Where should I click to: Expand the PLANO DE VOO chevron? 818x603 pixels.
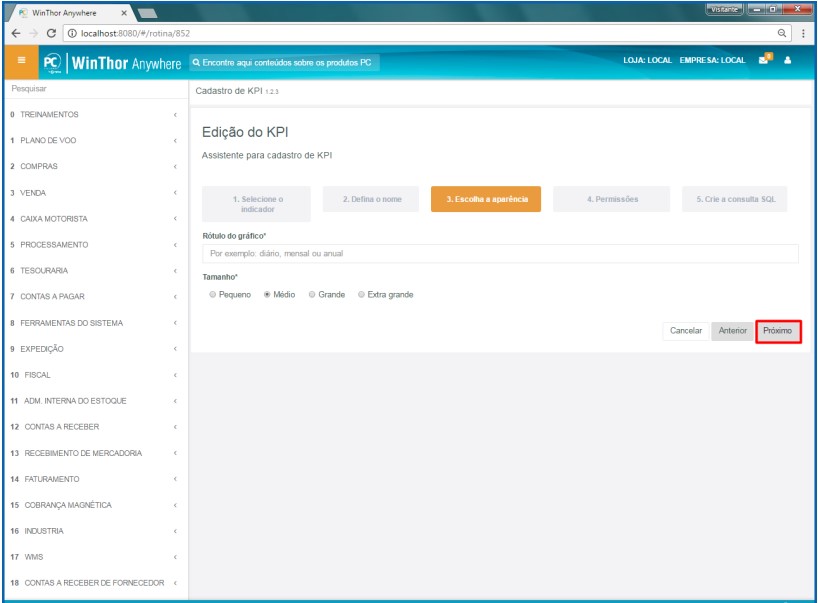pyautogui.click(x=175, y=141)
